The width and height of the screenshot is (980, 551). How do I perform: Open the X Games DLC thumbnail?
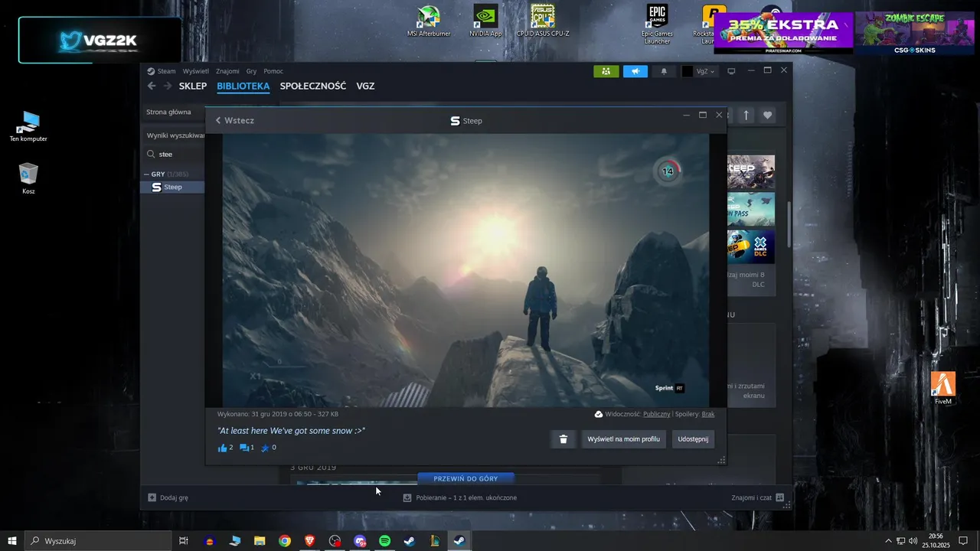[751, 246]
